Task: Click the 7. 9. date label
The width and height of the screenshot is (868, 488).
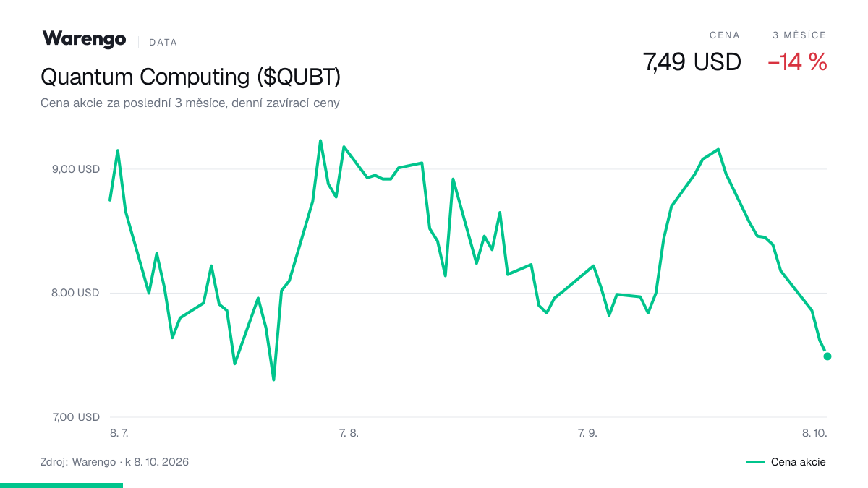Action: tap(587, 433)
